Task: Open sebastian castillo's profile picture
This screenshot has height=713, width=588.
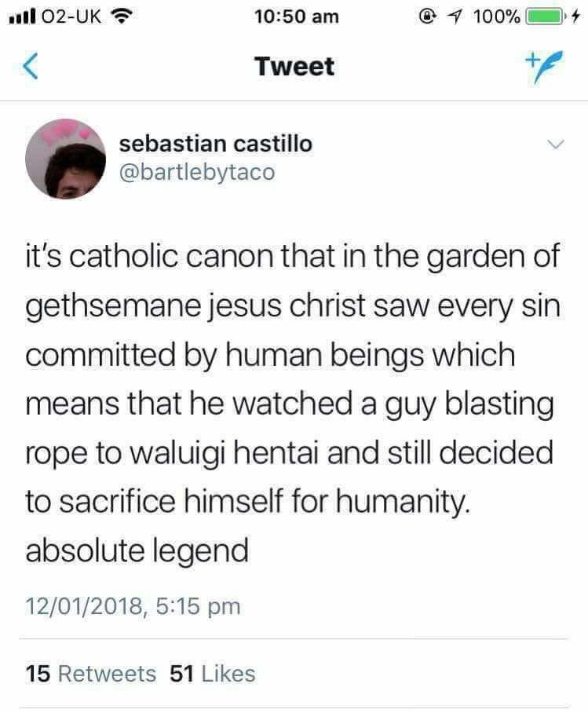Action: click(66, 159)
